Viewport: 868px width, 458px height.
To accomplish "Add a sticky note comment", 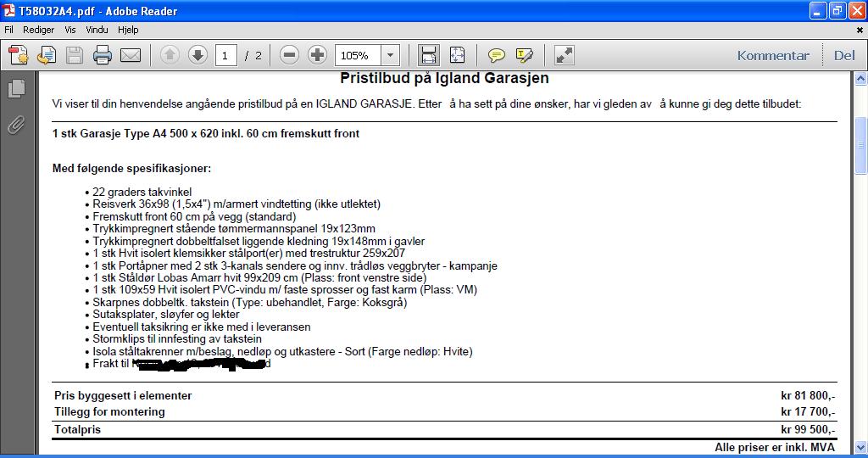I will pos(497,56).
